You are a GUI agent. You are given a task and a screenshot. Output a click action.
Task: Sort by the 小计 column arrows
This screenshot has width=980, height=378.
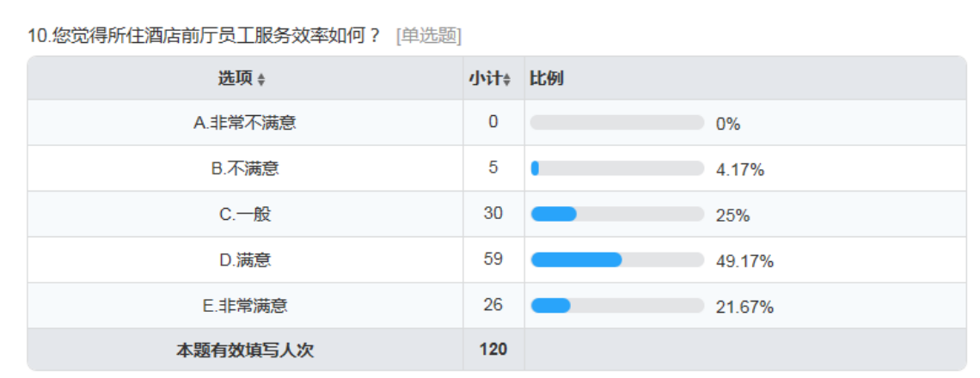[507, 80]
